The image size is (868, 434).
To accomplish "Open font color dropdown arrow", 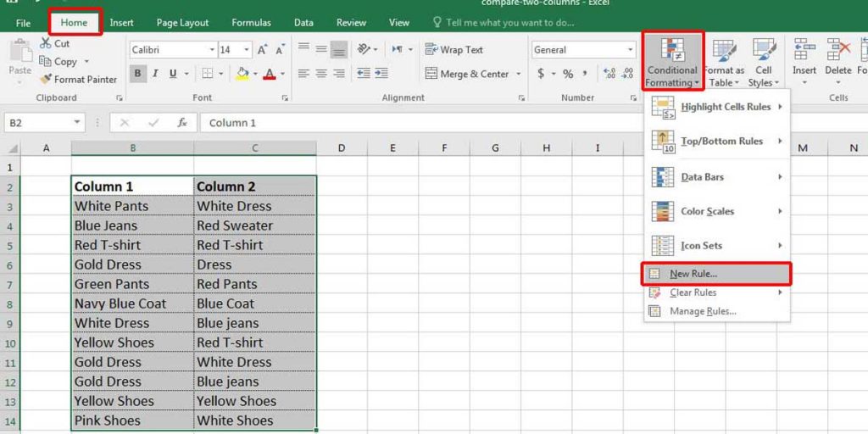I will [283, 74].
